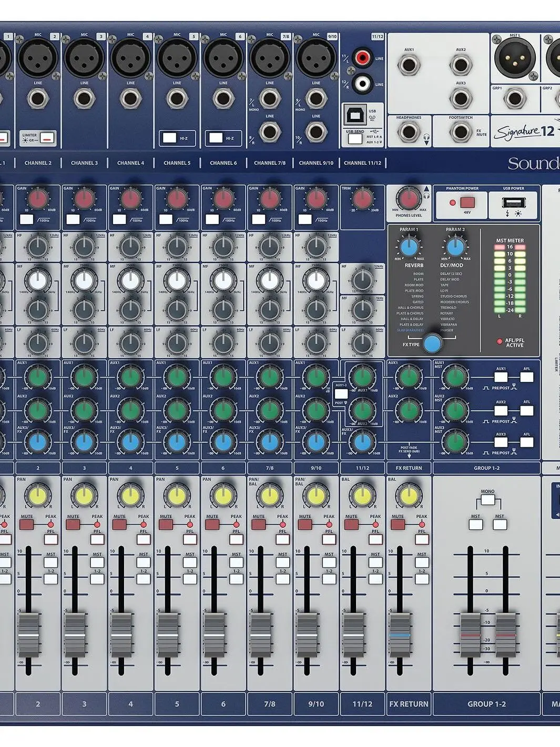Click the channel 11/12 TRIM knob
This screenshot has height=747, width=560.
pyautogui.click(x=362, y=199)
